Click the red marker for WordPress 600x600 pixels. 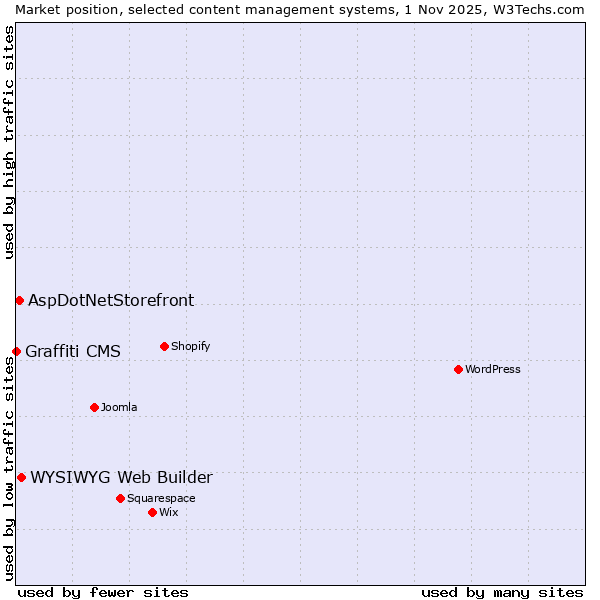[x=458, y=369]
